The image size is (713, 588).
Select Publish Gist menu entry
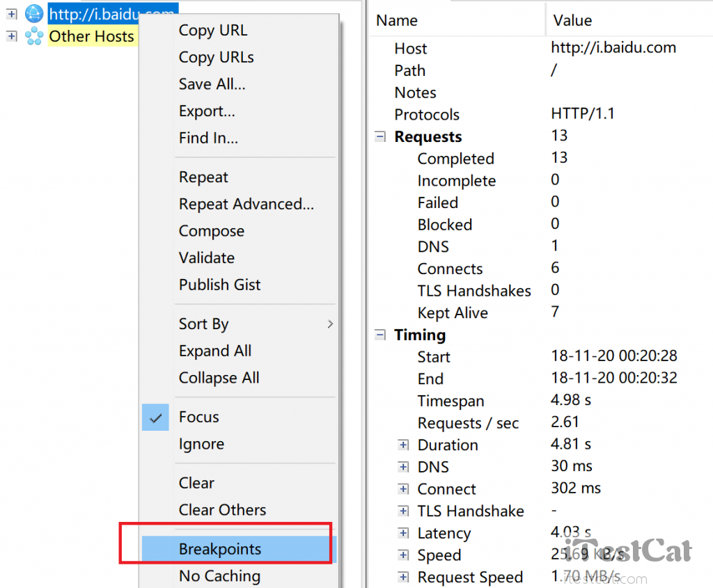pos(240,285)
